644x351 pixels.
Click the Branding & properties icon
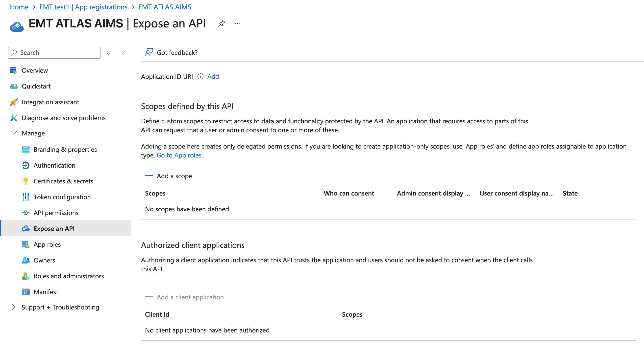click(x=25, y=150)
